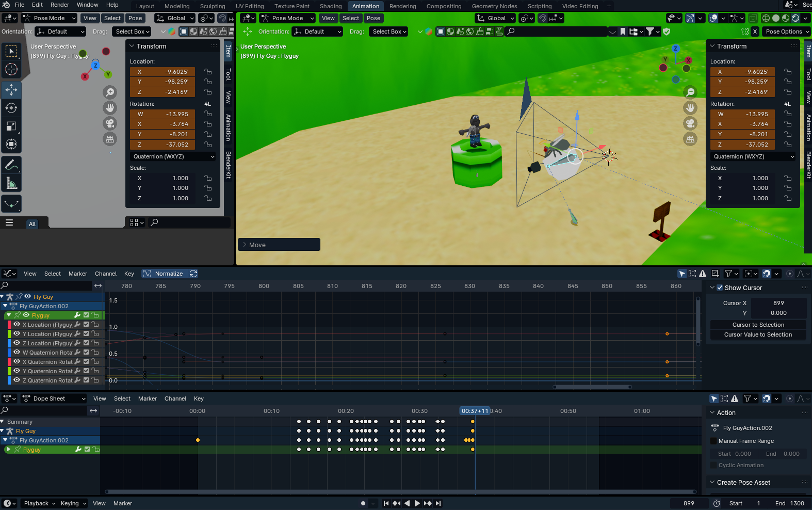Click the Play Animation button

click(417, 503)
